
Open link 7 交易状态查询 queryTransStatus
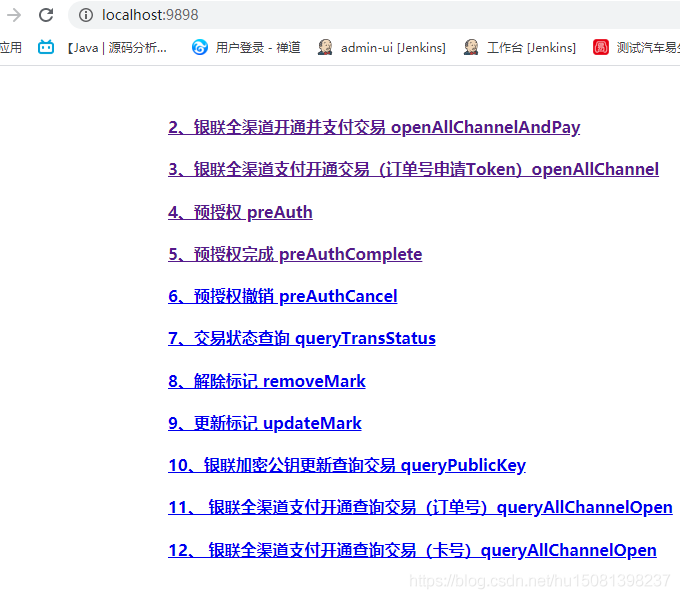302,338
